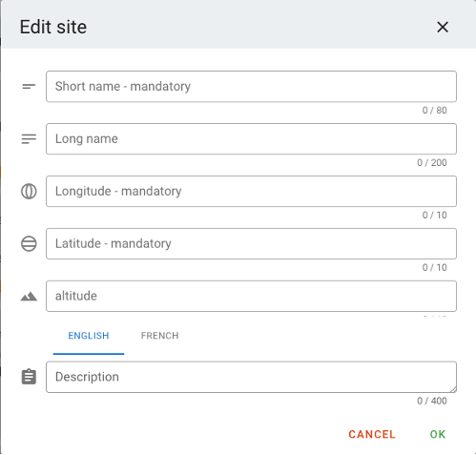Click the latitude globe icon
The width and height of the screenshot is (476, 455).
[x=29, y=244]
